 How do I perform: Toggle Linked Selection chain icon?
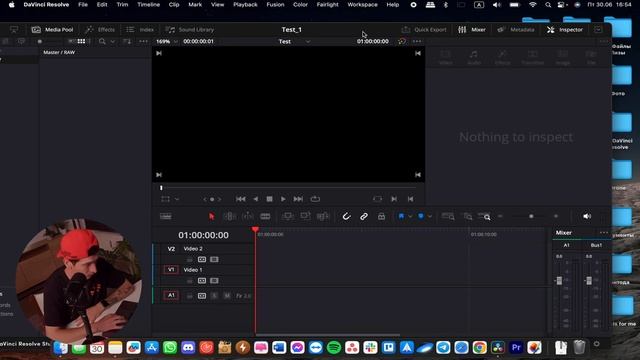click(364, 216)
